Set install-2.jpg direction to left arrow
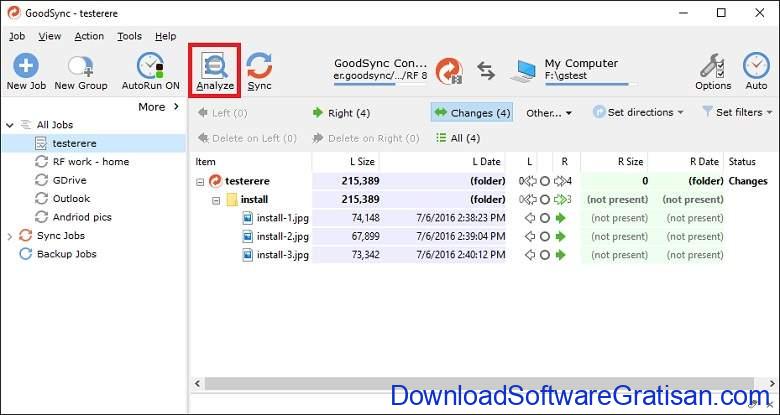The image size is (780, 415). pyautogui.click(x=530, y=236)
